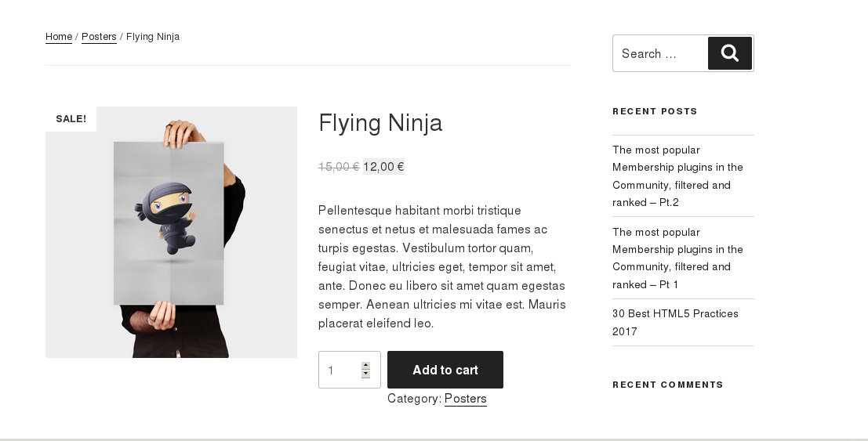Image resolution: width=868 pixels, height=441 pixels.
Task: Click the SALE! badge on the product image
Action: click(x=71, y=119)
